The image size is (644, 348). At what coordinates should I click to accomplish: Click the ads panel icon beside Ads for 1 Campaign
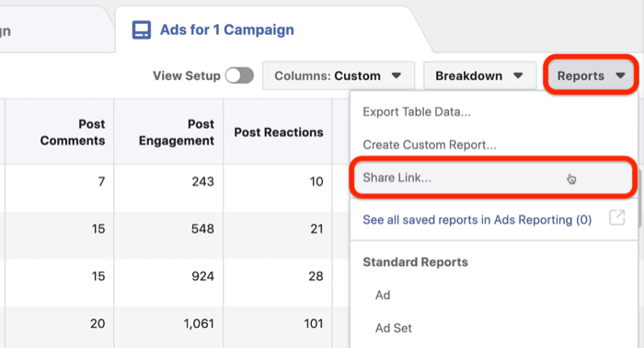[142, 30]
